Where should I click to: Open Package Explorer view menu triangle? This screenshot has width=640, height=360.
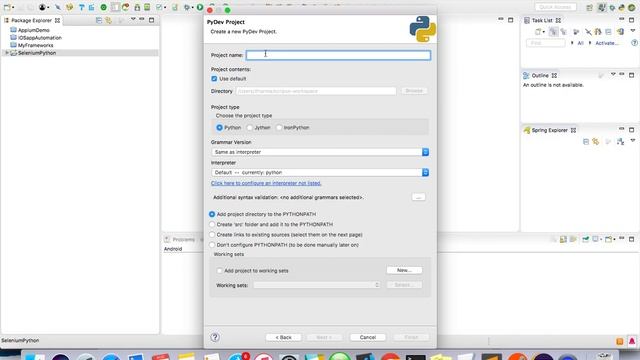[133, 19]
